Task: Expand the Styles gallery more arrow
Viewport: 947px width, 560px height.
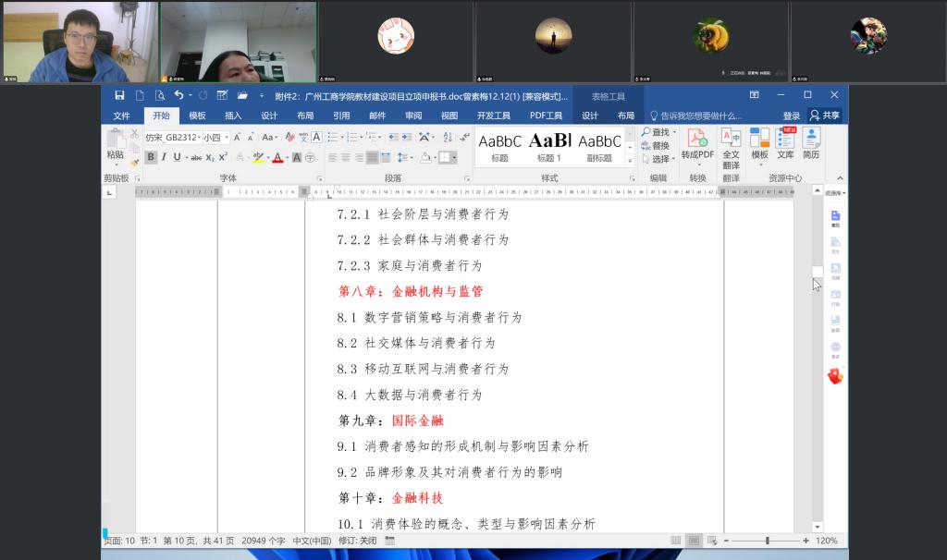Action: pyautogui.click(x=630, y=161)
